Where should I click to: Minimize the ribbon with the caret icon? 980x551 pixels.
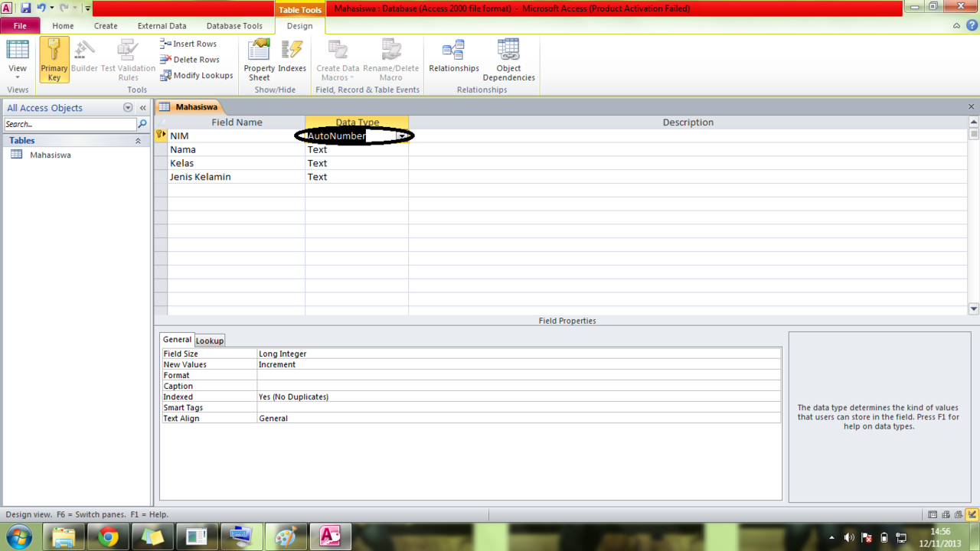956,25
